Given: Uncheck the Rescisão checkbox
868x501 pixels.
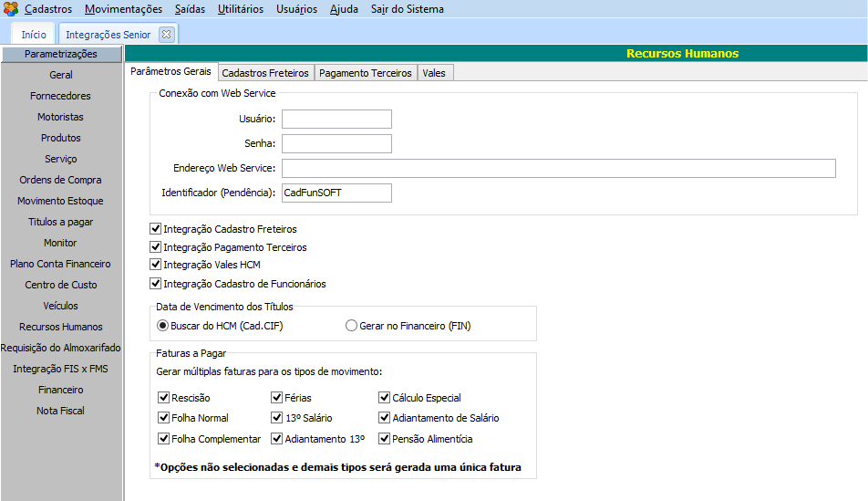Looking at the screenshot, I should click(163, 398).
